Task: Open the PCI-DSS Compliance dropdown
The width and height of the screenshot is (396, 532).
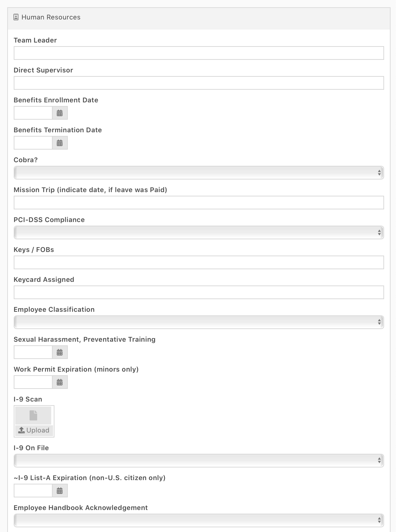Action: click(199, 232)
